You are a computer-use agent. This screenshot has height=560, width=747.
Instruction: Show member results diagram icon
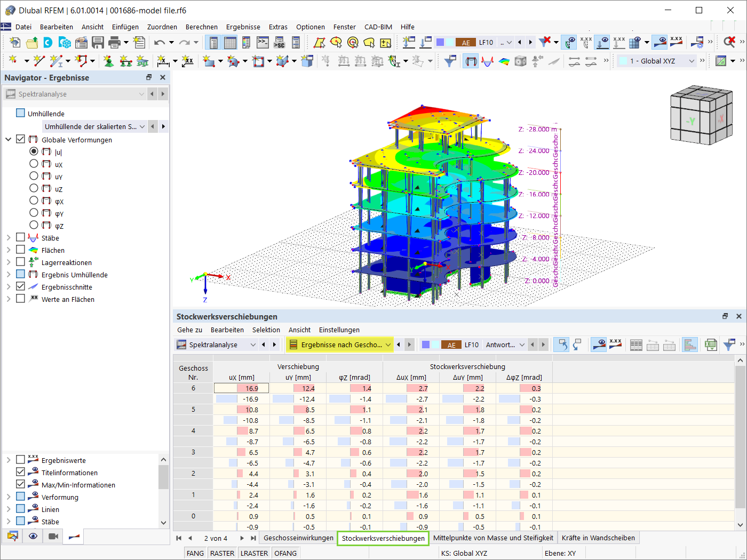coord(487,61)
